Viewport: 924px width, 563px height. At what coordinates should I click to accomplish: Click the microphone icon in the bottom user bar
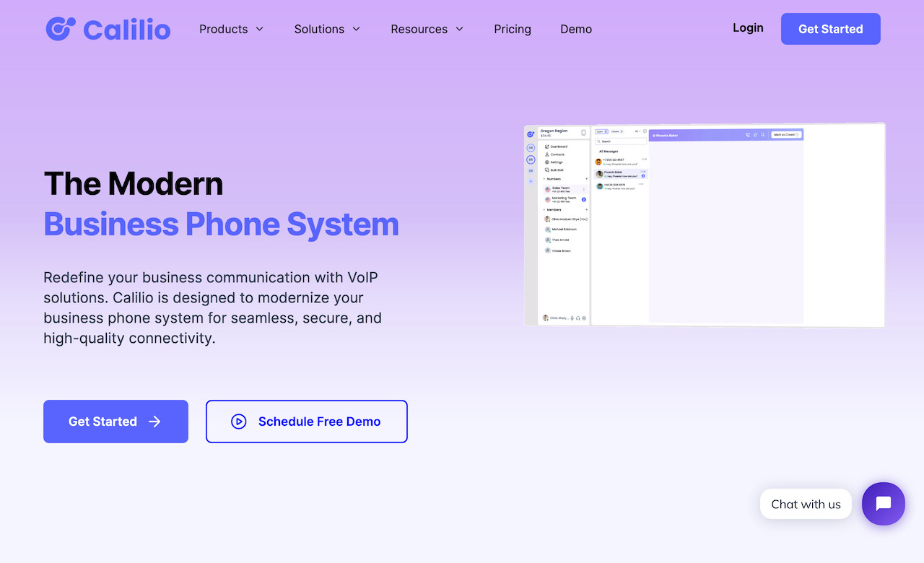pos(572,318)
